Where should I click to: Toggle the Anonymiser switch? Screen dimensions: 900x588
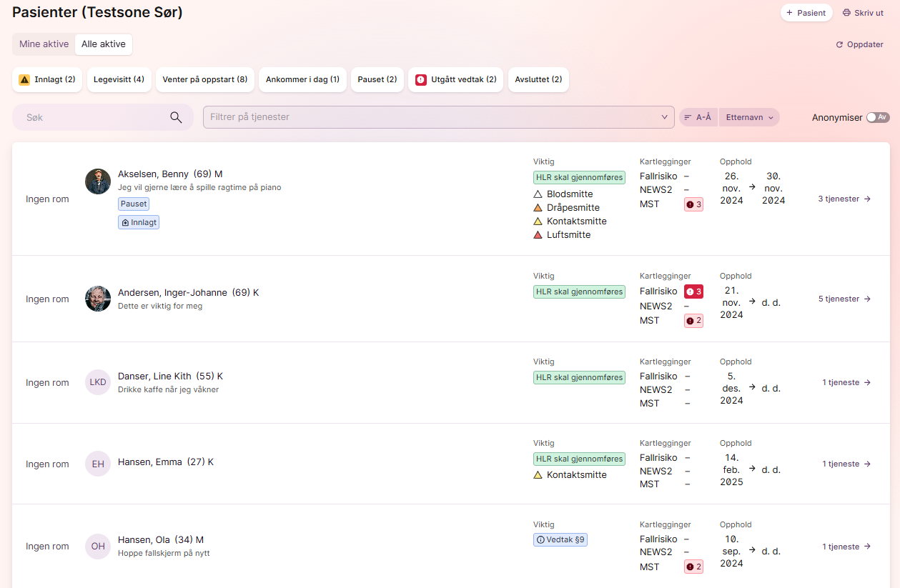(878, 117)
